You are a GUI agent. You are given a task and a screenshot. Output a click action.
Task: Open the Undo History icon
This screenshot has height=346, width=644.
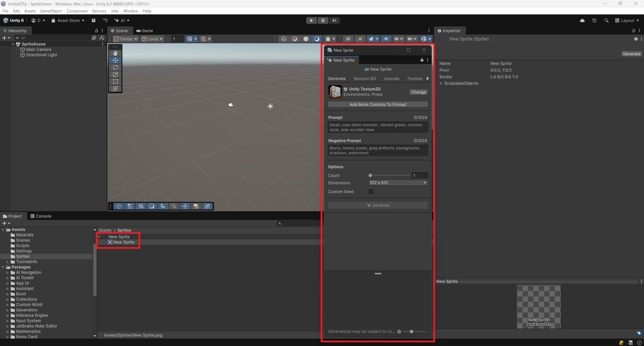tap(594, 20)
